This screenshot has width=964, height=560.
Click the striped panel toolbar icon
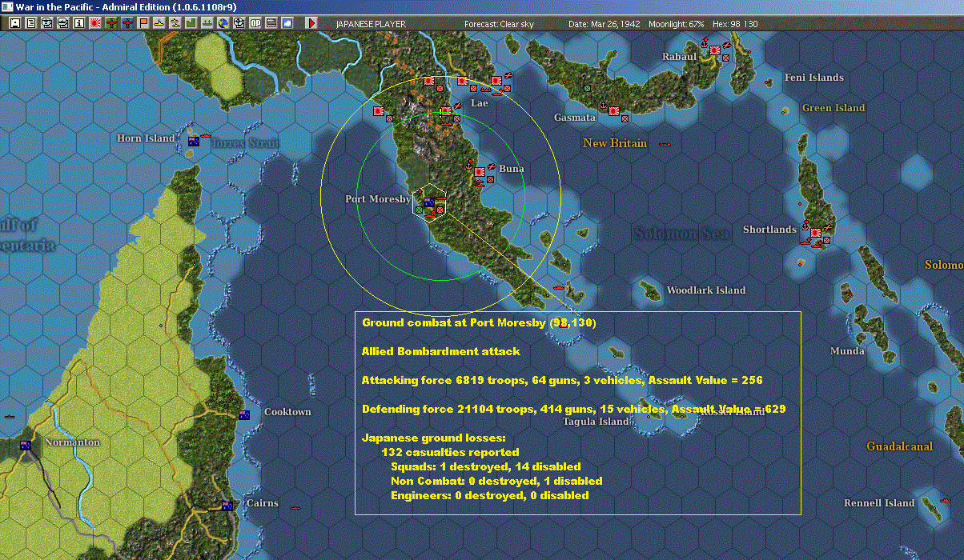tap(271, 23)
